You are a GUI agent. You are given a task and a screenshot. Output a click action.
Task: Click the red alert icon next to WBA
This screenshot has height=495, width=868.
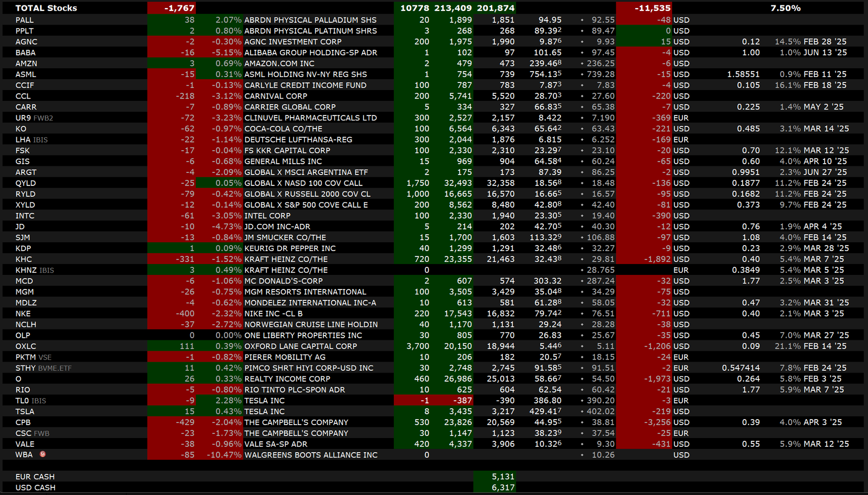pos(42,454)
